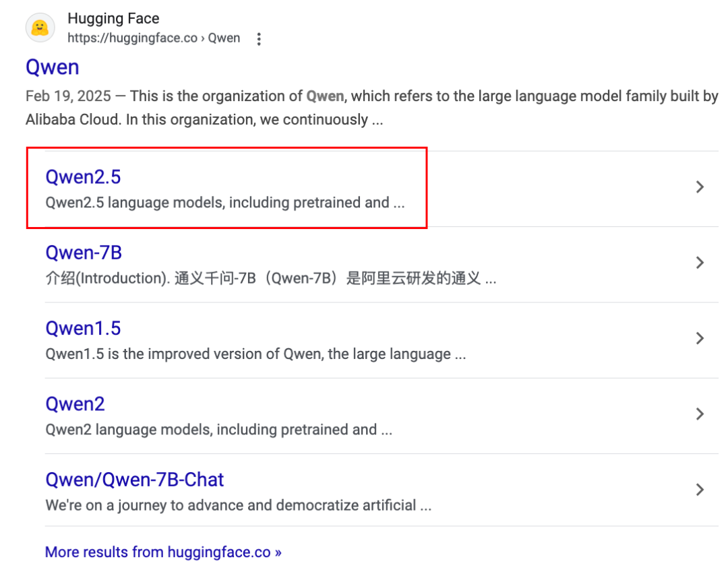Open the three-dot options menu beside the URL
728x584 pixels.
259,38
